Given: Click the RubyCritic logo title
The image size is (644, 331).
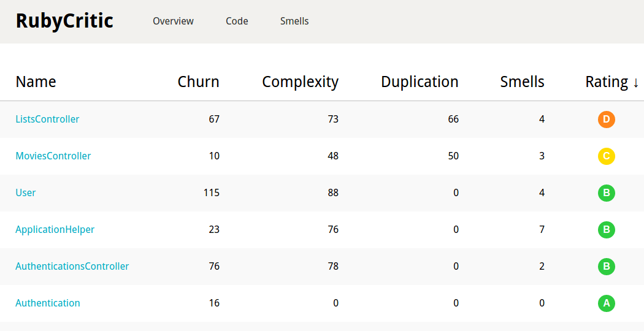Looking at the screenshot, I should click(x=64, y=21).
